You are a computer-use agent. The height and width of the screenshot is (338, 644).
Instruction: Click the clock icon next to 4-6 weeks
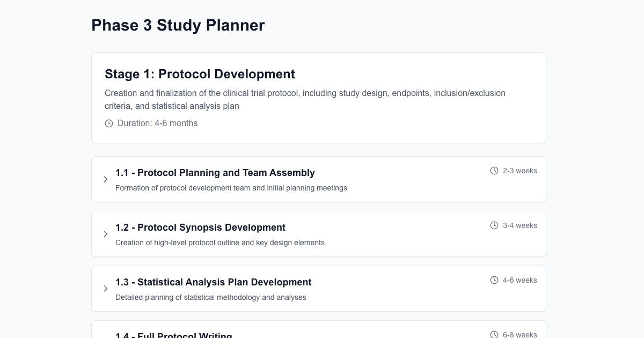(x=494, y=280)
